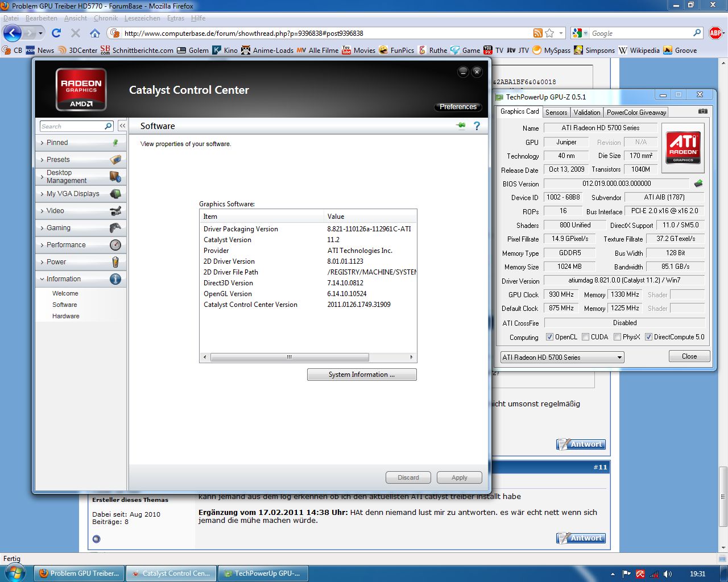The height and width of the screenshot is (582, 728).
Task: Click the Desktop Management monitor icon
Action: [x=115, y=177]
